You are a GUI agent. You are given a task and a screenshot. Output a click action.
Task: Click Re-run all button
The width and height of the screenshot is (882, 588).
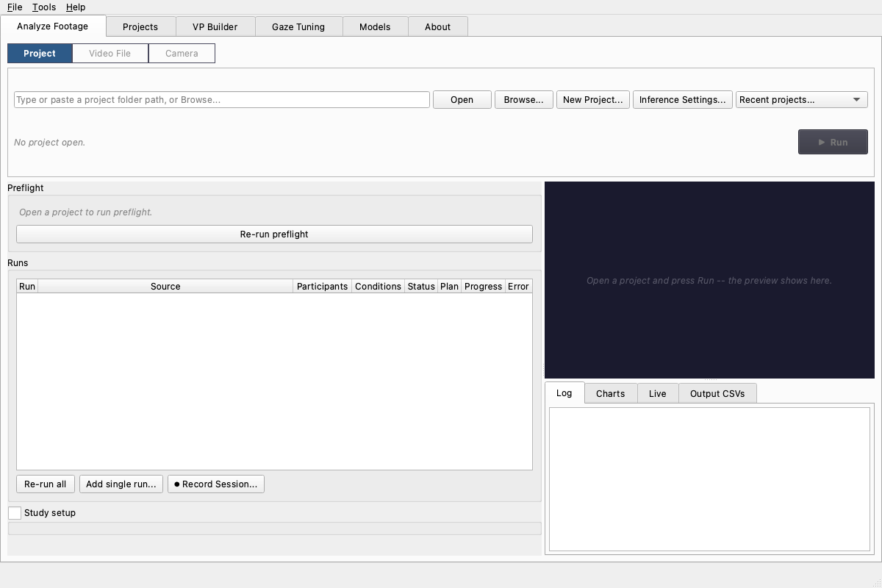click(x=45, y=484)
